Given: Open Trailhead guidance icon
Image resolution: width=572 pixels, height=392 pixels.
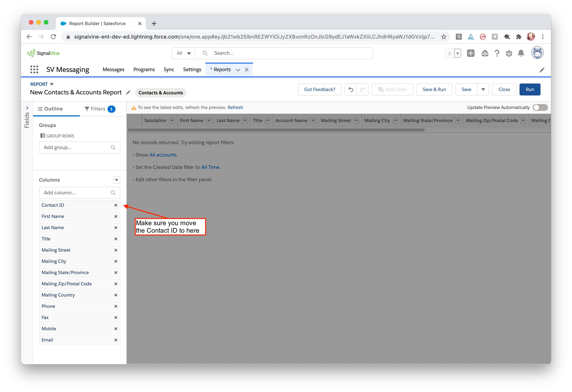Looking at the screenshot, I should click(x=485, y=53).
